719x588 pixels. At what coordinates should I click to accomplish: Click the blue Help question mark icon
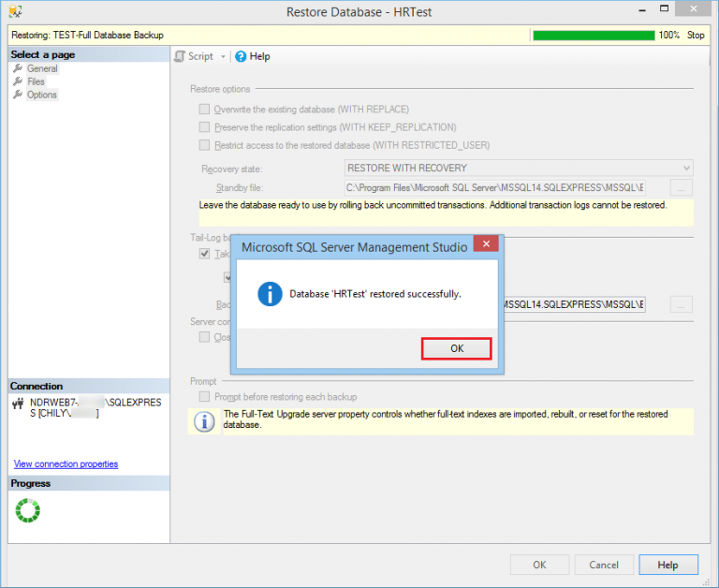click(x=241, y=57)
